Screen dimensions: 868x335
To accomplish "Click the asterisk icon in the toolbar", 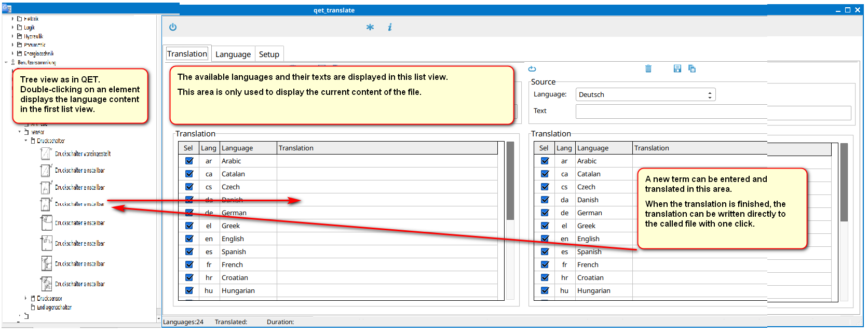I will point(370,27).
